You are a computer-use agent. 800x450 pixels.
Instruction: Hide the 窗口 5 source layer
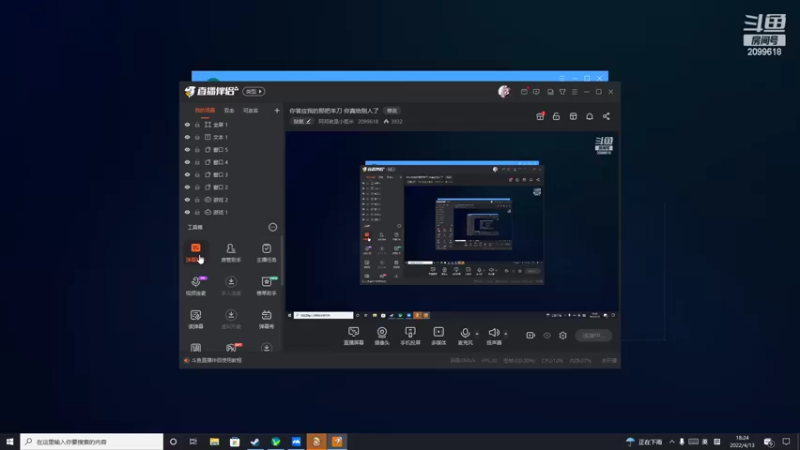pos(187,149)
